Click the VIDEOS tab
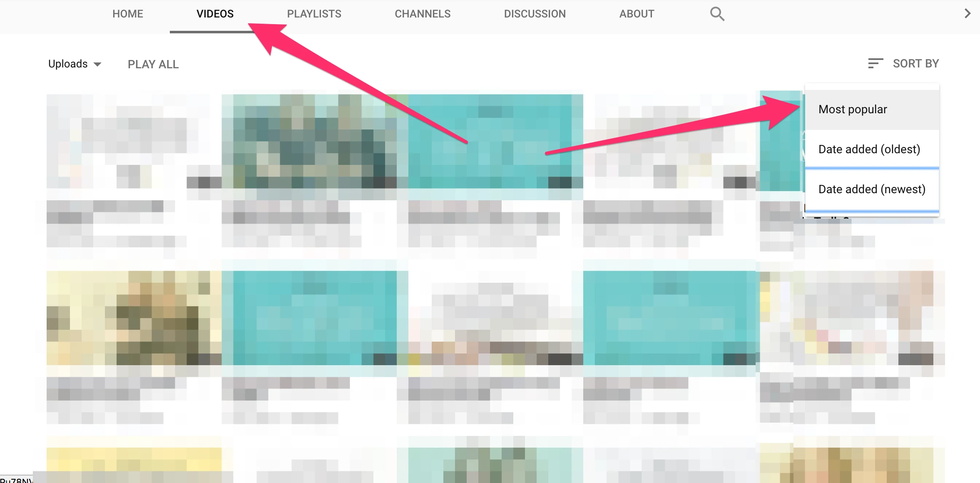The width and height of the screenshot is (980, 483). click(x=216, y=13)
